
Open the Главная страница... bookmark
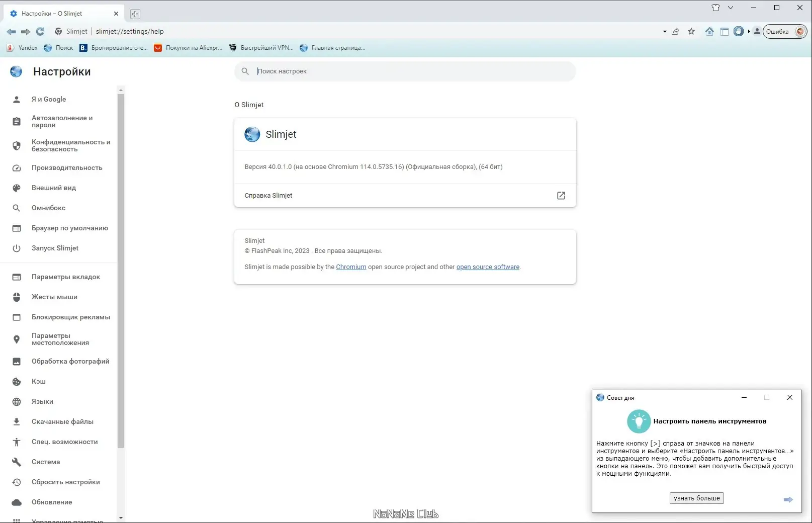tap(332, 48)
